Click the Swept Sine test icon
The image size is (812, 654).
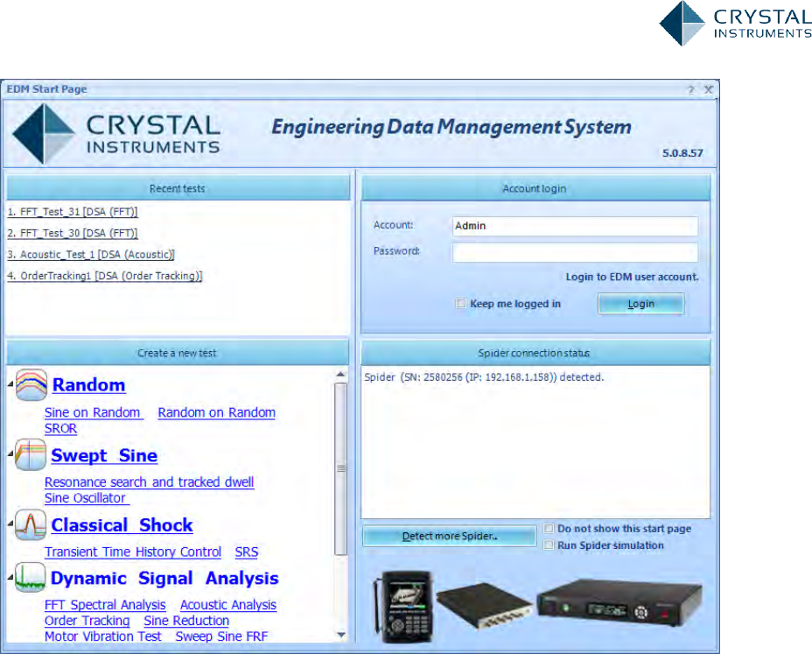31,455
